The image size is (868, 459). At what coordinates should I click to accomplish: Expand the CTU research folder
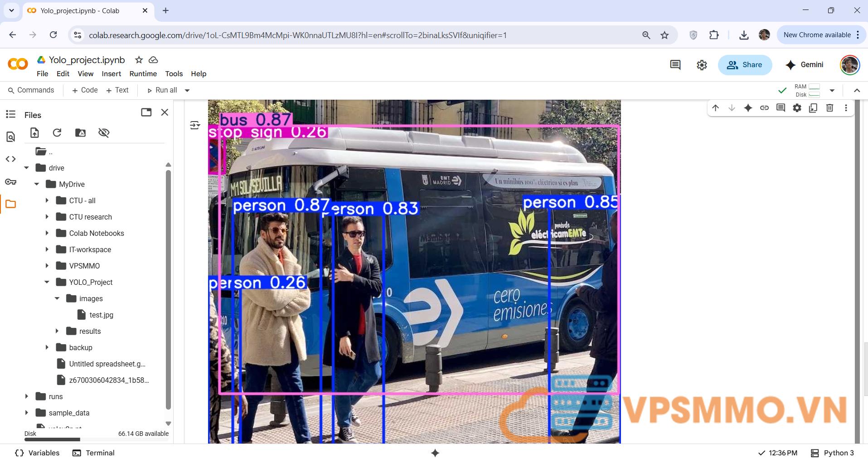47,217
